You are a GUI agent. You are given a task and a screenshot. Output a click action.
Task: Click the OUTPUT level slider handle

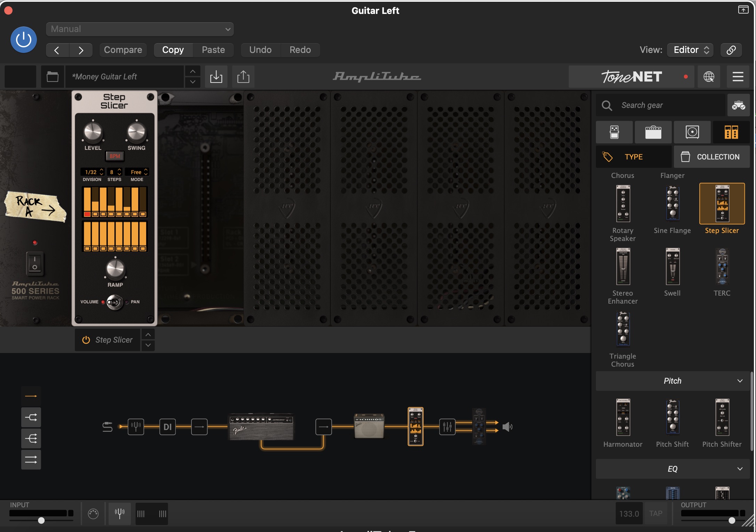(x=732, y=521)
